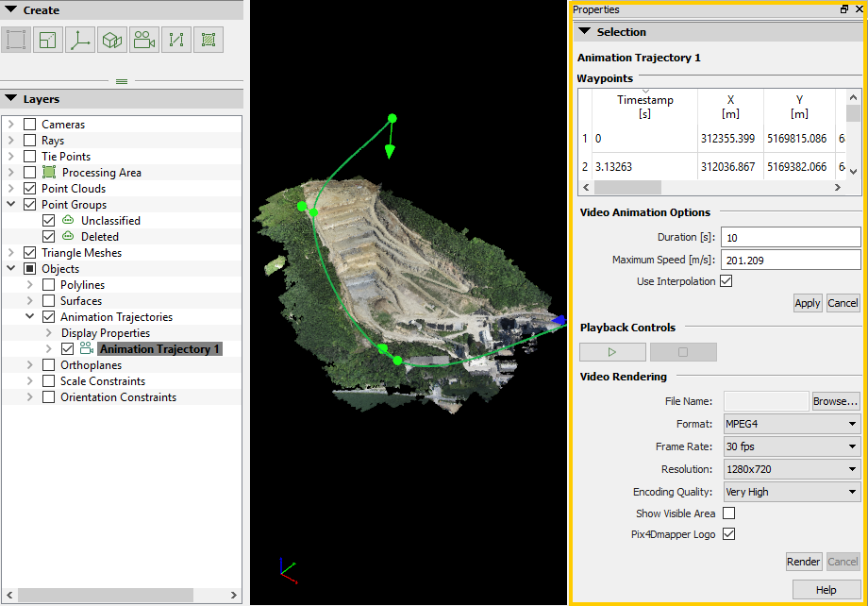Screen dimensions: 868x606
Task: Undock the Properties panel with float icon
Action: (843, 9)
